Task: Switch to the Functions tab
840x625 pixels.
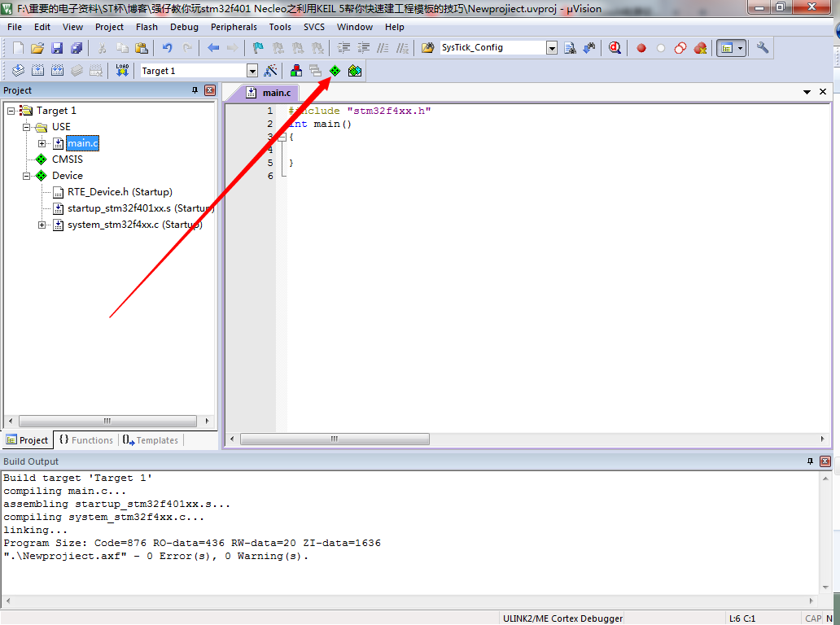Action: coord(86,440)
